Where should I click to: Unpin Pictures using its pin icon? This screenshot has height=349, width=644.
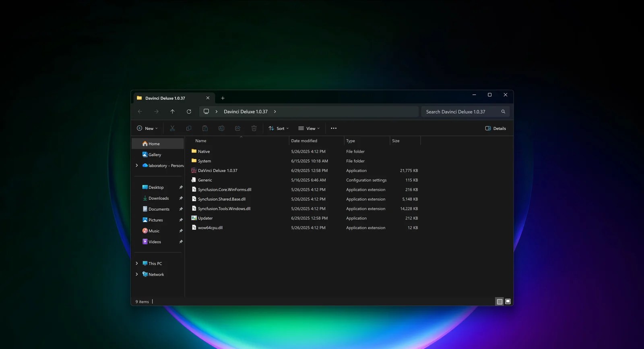181,220
